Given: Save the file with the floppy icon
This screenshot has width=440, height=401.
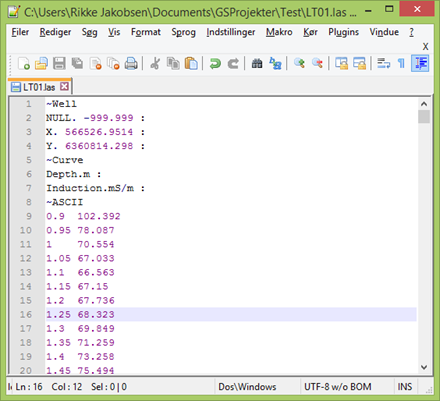Looking at the screenshot, I should tap(59, 63).
